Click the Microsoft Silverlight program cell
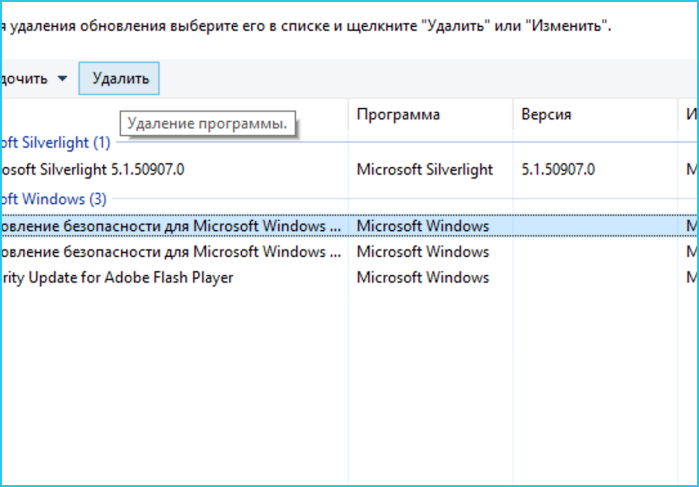 click(425, 169)
